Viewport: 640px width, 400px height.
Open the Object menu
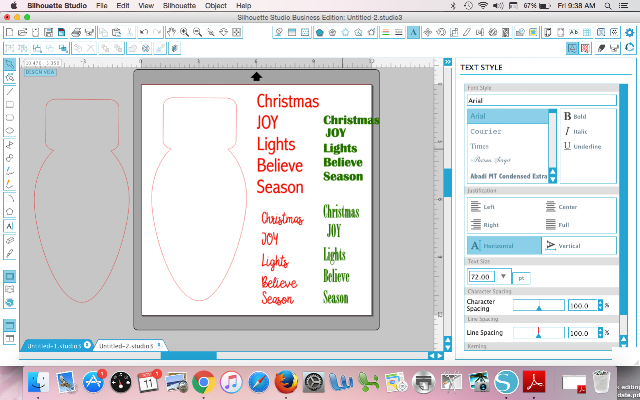pos(216,6)
